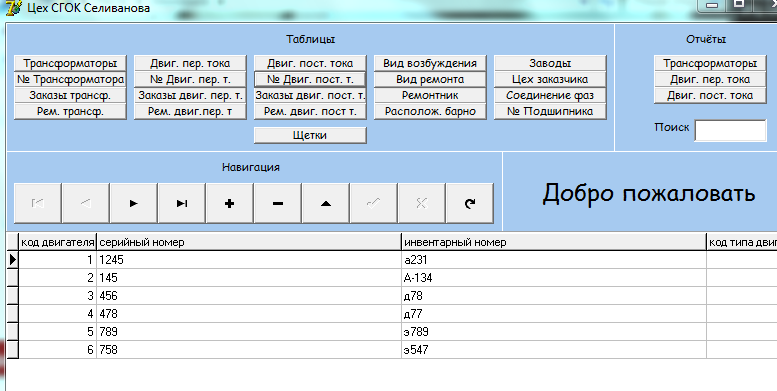Select serial number cell 1245
Viewport: 777px width, 391px height.
tap(249, 260)
